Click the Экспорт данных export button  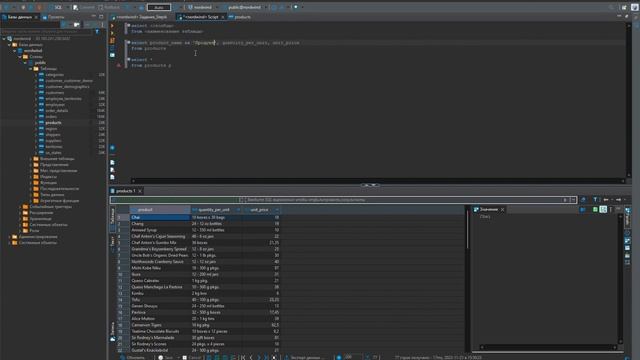305,358
